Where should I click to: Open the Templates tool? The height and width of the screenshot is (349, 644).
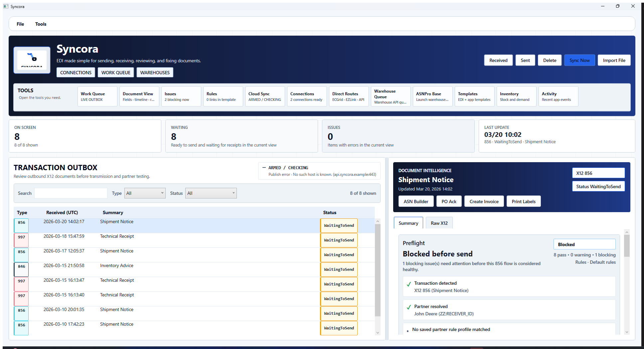pos(474,96)
